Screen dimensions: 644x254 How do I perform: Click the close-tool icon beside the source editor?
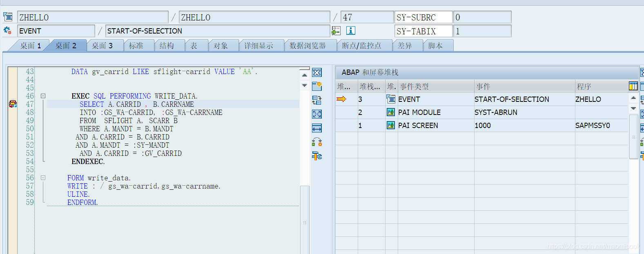317,72
